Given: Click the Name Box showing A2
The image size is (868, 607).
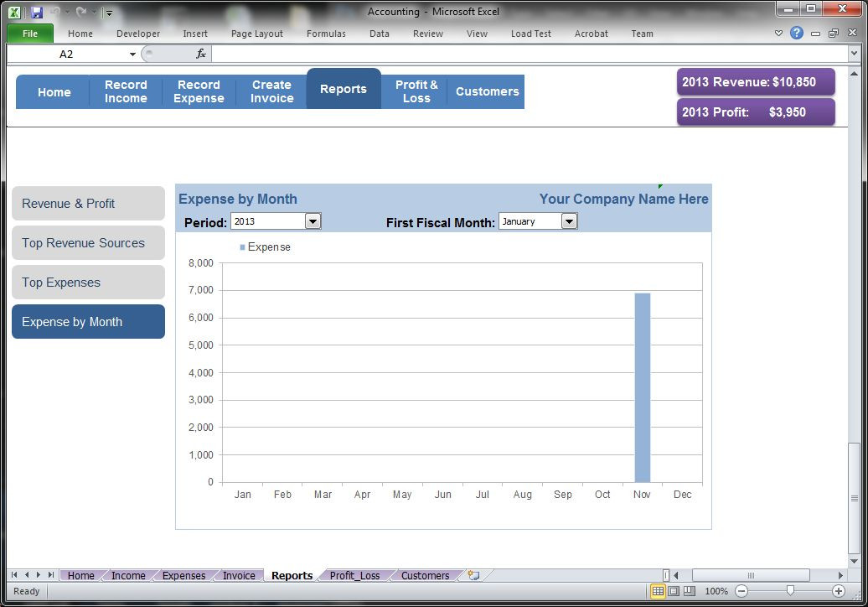Looking at the screenshot, I should coord(66,54).
